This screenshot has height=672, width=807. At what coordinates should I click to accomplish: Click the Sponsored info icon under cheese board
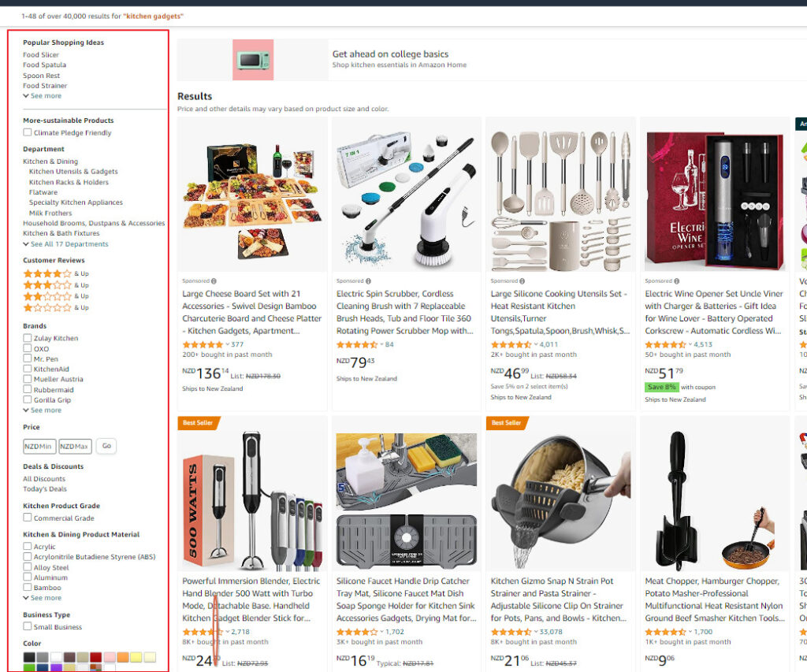(x=214, y=281)
